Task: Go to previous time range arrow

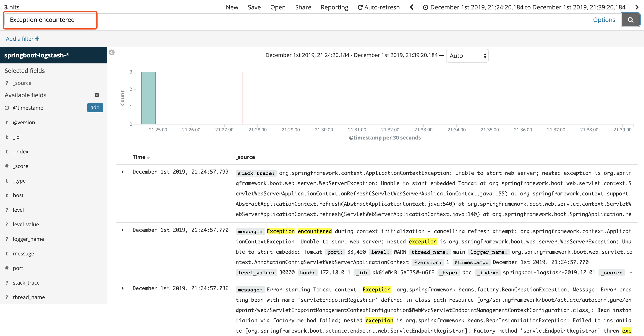Action: (x=412, y=7)
